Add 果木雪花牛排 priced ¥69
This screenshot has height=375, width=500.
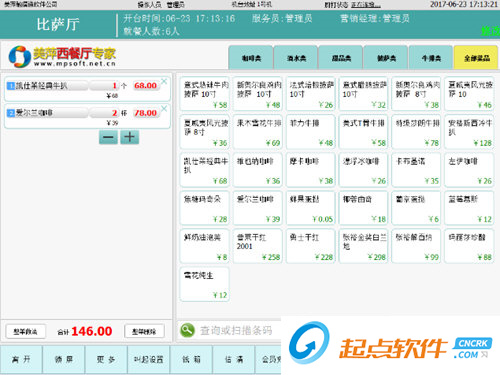coord(258,132)
